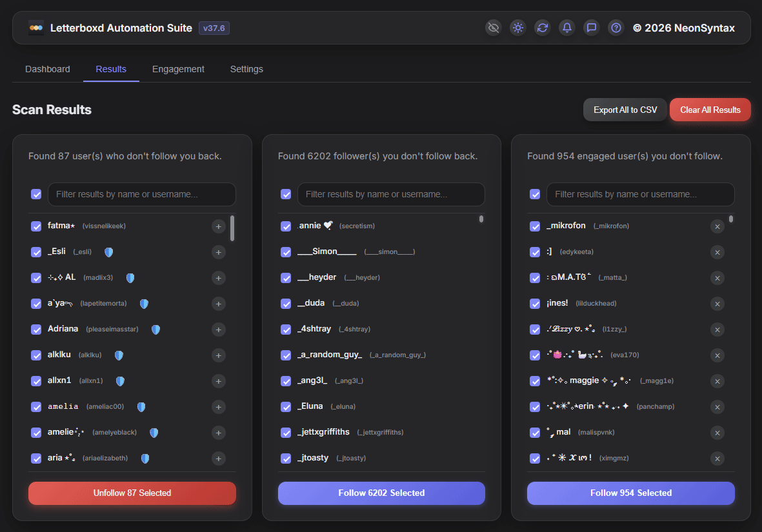
Task: Remove lilduckhead with its X icon
Action: (x=717, y=304)
